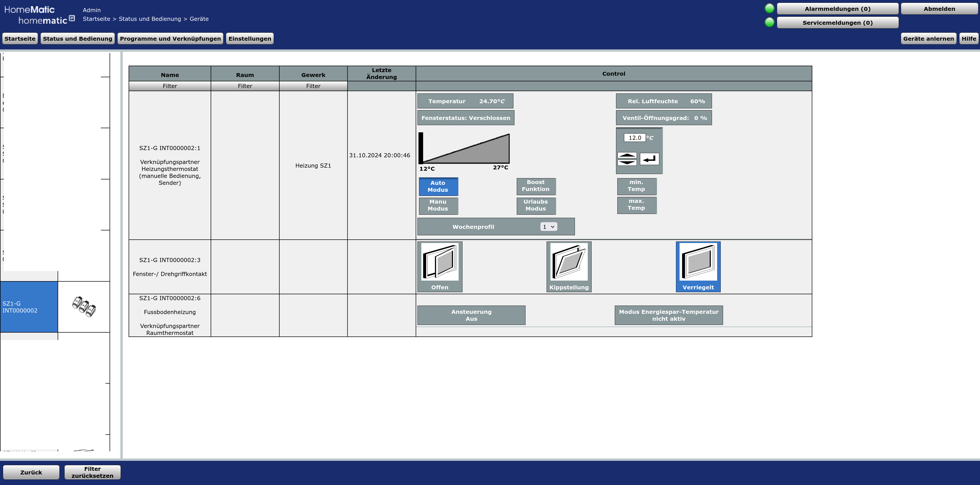Viewport: 980px width, 485px height.
Task: Click the setpoint temperature input field
Action: coord(634,138)
